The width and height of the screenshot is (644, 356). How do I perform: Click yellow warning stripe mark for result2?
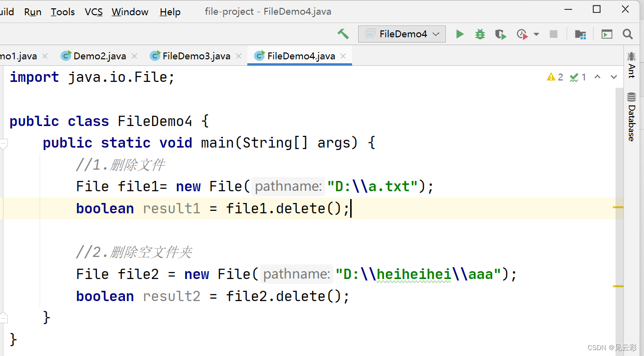[618, 286]
